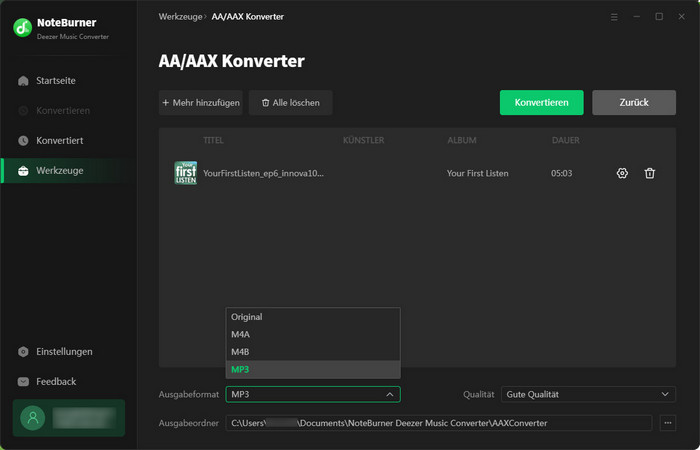Open the Qualität dropdown

coord(588,395)
